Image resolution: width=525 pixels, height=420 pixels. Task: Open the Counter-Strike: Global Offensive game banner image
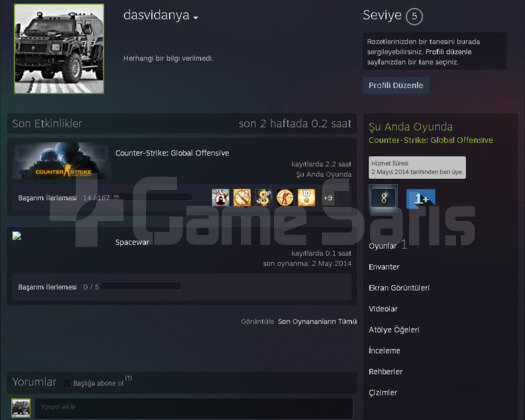tap(61, 161)
